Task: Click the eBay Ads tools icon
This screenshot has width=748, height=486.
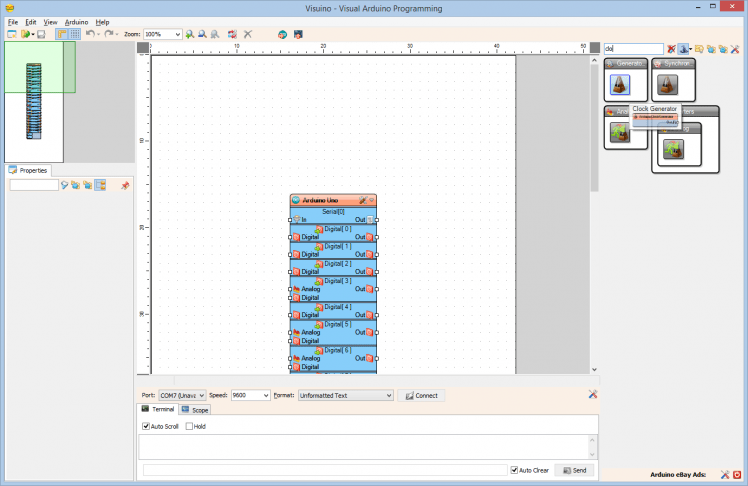Action: (725, 475)
